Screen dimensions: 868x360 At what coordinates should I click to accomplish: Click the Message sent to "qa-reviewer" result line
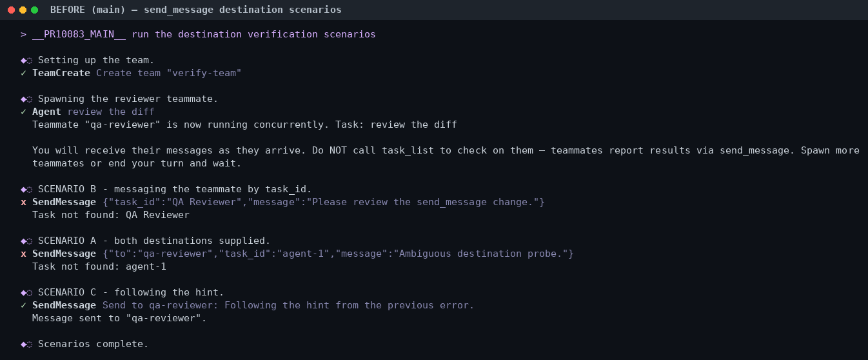tap(119, 318)
